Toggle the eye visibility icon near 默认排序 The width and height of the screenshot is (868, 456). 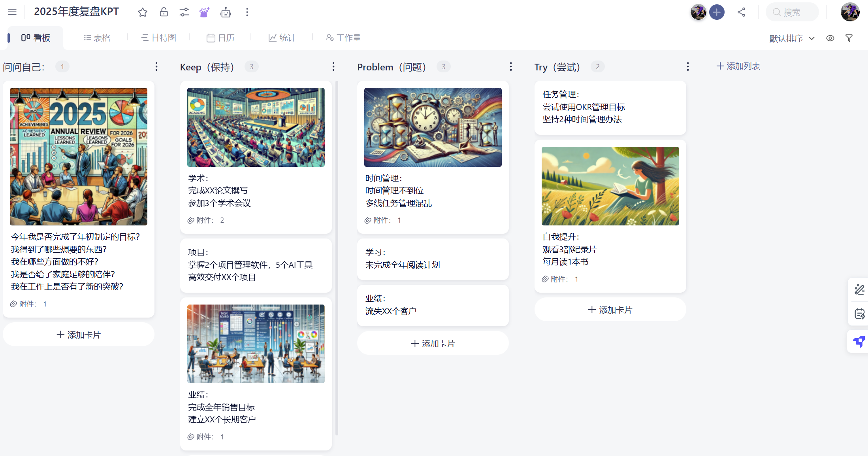click(830, 38)
